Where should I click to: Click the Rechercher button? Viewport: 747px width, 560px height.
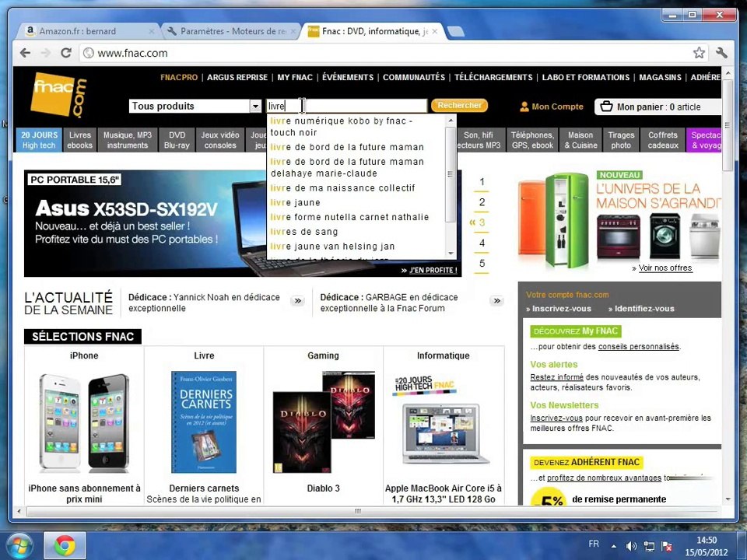point(459,105)
